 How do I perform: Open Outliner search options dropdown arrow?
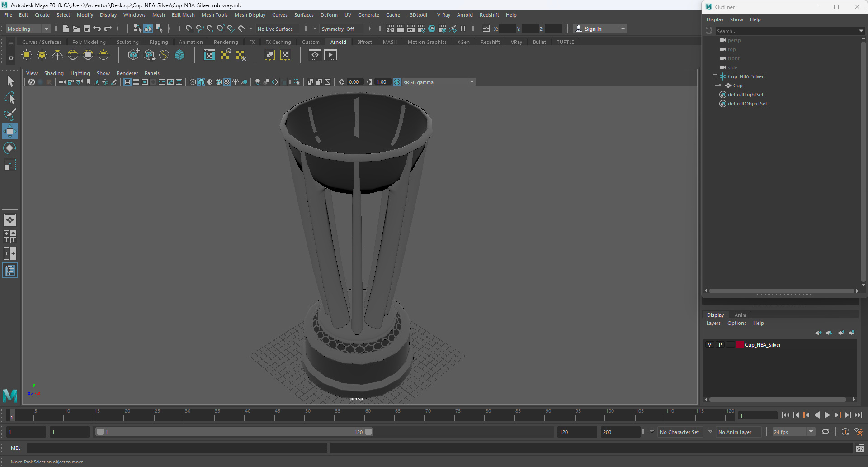pos(861,31)
